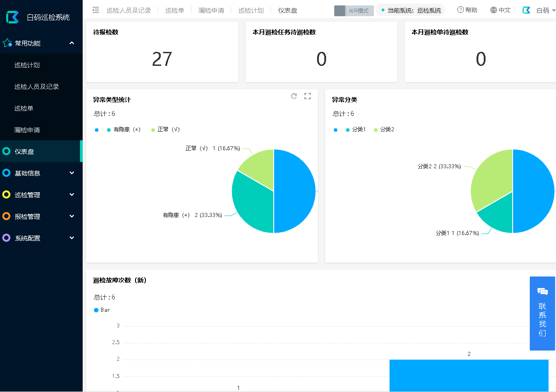Screen dimensions: 556x392
Task: Click the blue bar labeled 2
Action: (x=469, y=375)
